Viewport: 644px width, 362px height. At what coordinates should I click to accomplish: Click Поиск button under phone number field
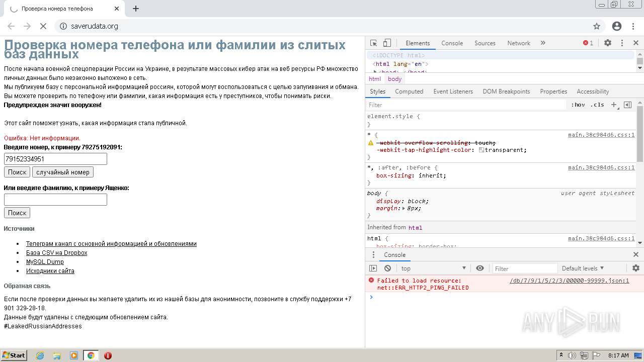pyautogui.click(x=17, y=172)
